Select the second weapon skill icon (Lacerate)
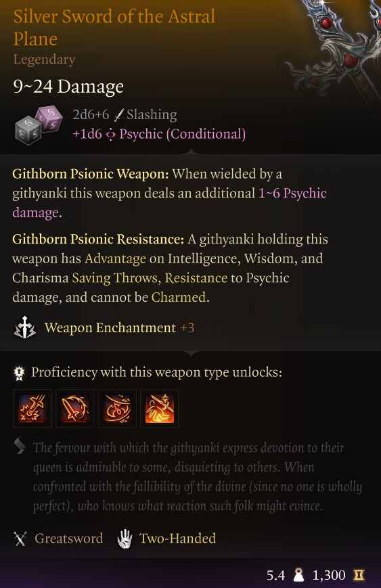381x588 pixels. (x=74, y=409)
